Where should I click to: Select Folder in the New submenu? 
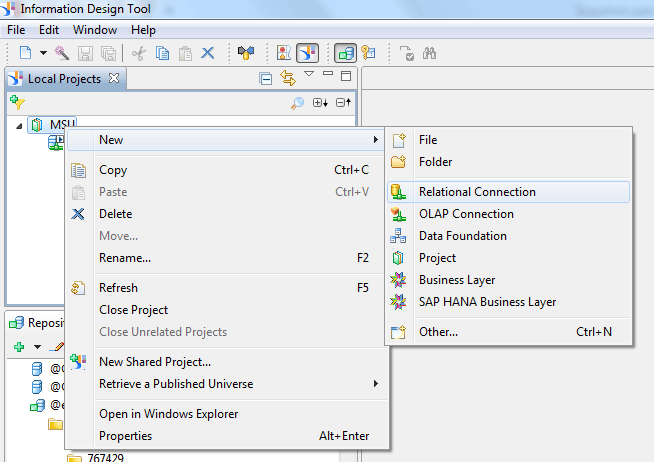coord(508,162)
